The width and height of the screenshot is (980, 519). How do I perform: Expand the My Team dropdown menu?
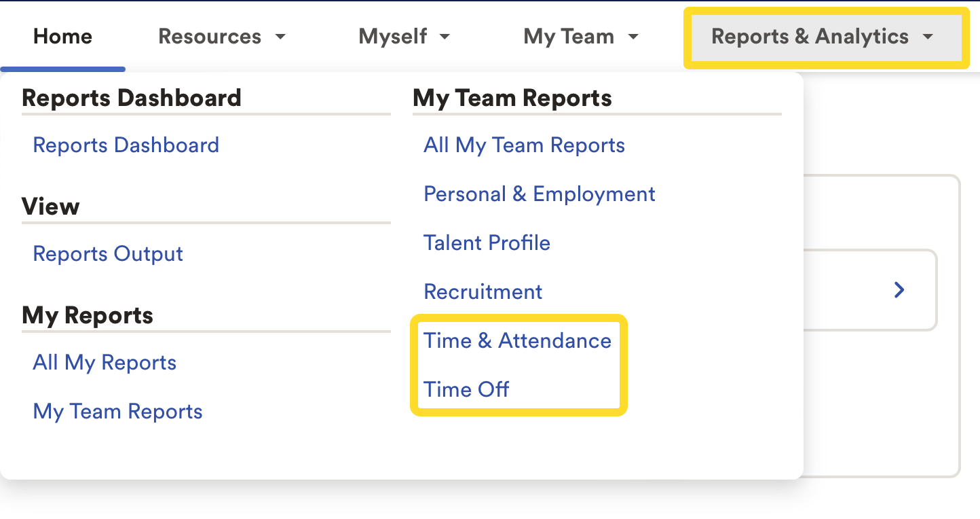(581, 37)
